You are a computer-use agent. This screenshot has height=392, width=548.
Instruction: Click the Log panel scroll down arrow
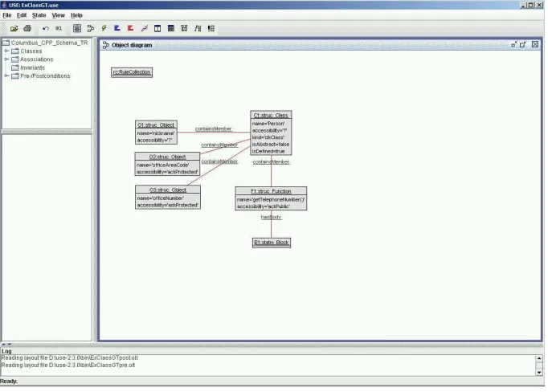(539, 373)
